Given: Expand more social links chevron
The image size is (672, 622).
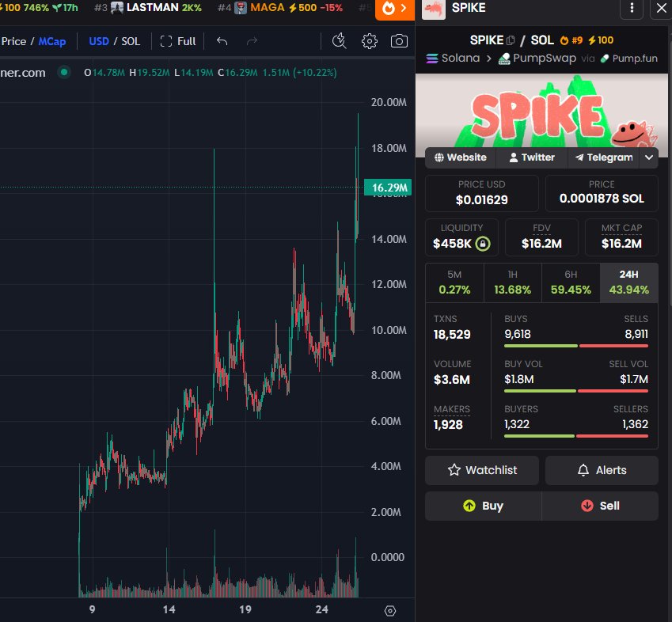Looking at the screenshot, I should point(649,157).
